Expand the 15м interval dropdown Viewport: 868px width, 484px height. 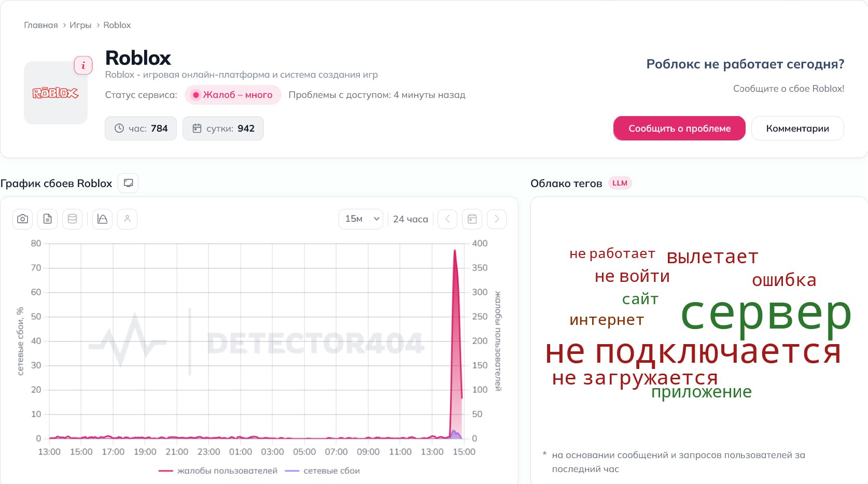coord(361,219)
